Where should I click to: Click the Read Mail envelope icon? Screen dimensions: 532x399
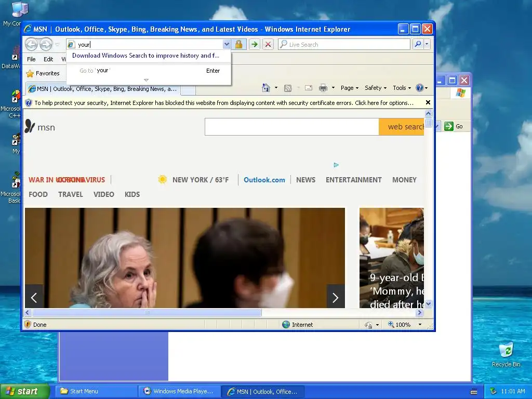click(309, 88)
